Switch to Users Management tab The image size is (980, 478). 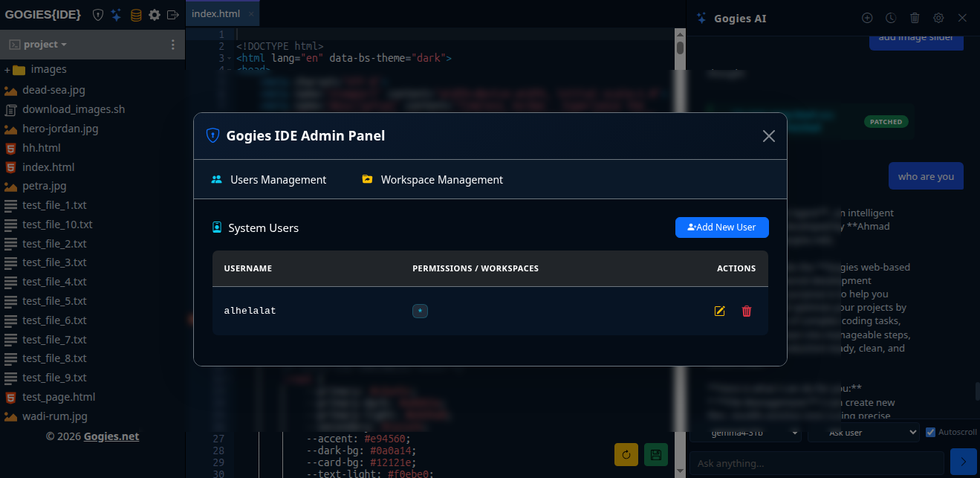[269, 179]
